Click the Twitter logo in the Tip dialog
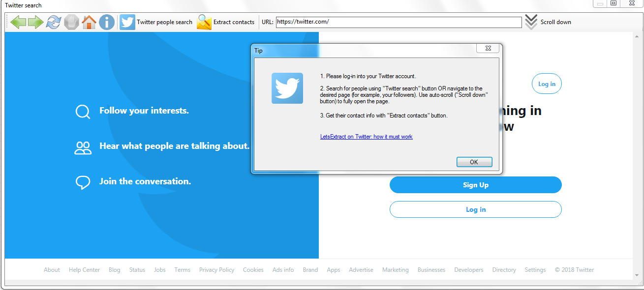This screenshot has width=644, height=290. click(287, 88)
